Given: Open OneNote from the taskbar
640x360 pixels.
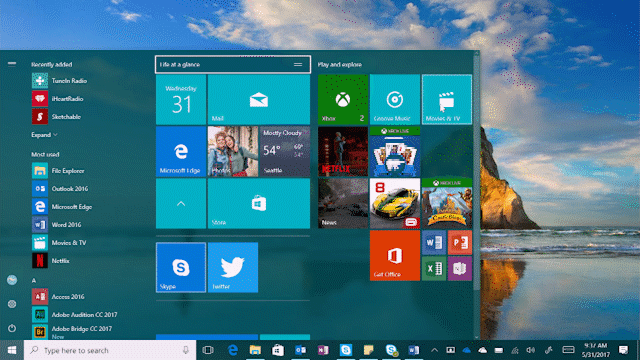Looking at the screenshot, I should point(323,350).
